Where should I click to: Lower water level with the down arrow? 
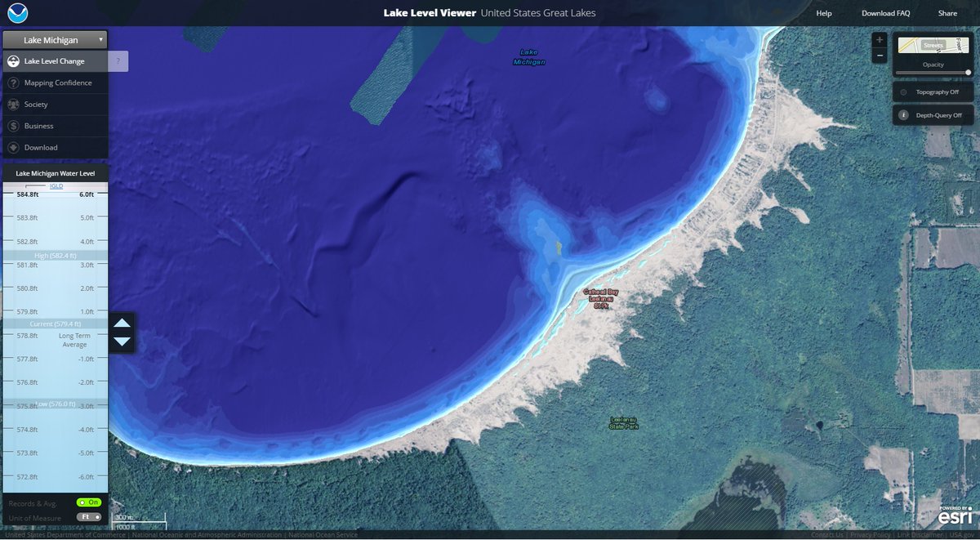click(122, 341)
